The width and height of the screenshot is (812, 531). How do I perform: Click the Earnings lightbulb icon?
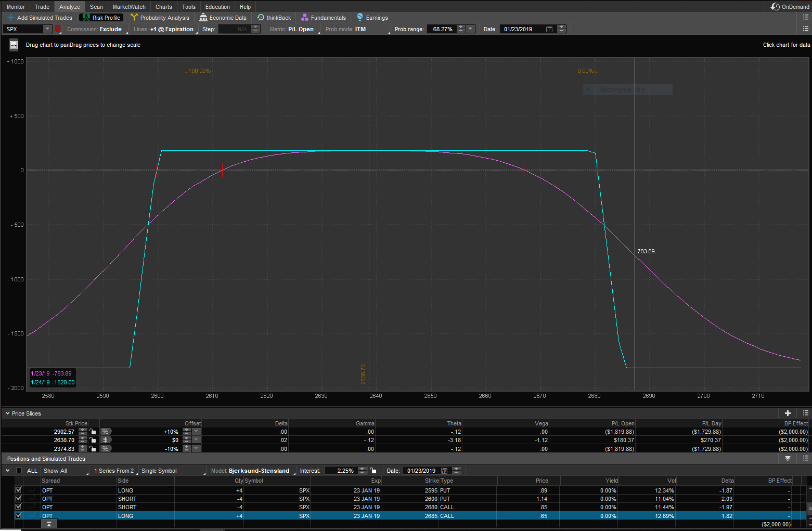pyautogui.click(x=360, y=18)
